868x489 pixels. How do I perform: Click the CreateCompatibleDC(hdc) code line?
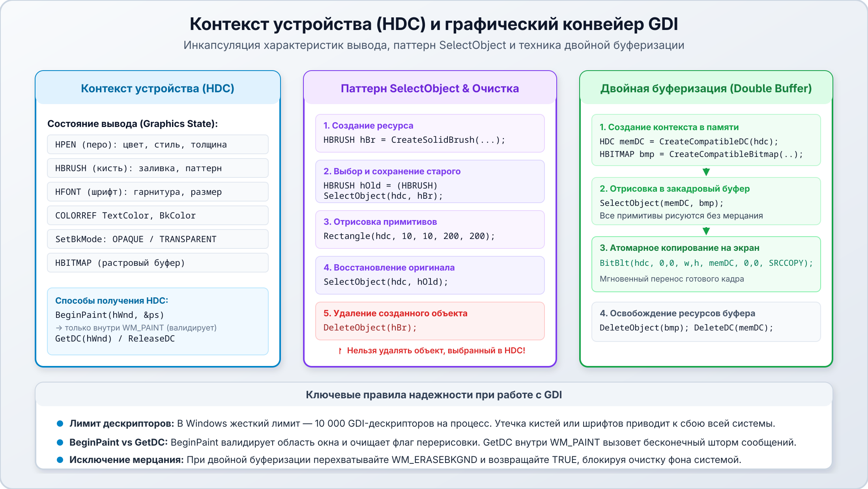point(689,142)
